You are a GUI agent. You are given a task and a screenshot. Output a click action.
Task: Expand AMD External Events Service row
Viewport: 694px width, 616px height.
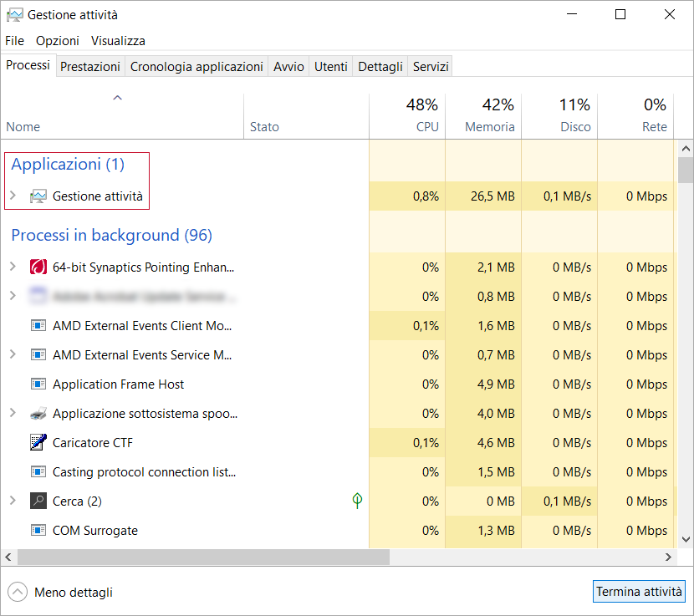tap(12, 355)
